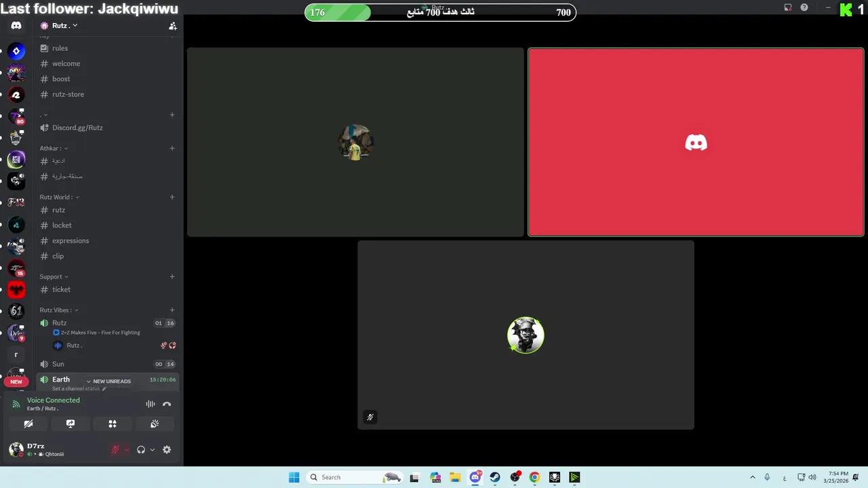Open the voice connection signal icon

tap(16, 404)
